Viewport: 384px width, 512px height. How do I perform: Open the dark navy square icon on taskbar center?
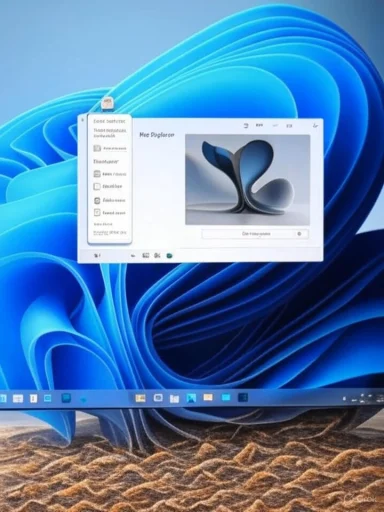pos(243,397)
